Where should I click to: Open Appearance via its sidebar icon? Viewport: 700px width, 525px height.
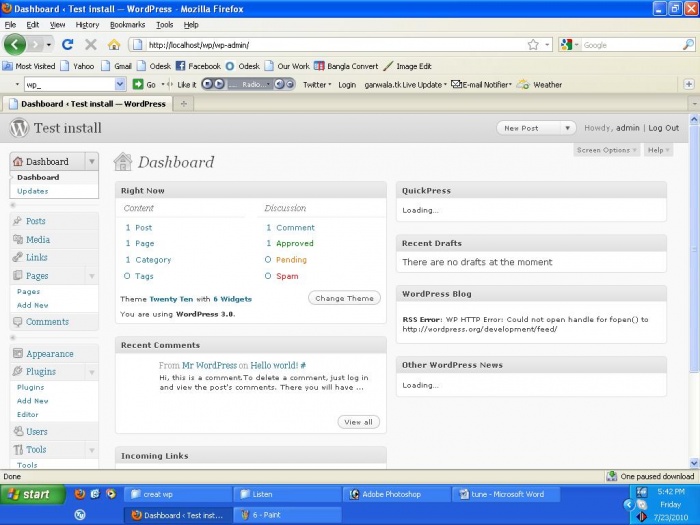tap(18, 354)
